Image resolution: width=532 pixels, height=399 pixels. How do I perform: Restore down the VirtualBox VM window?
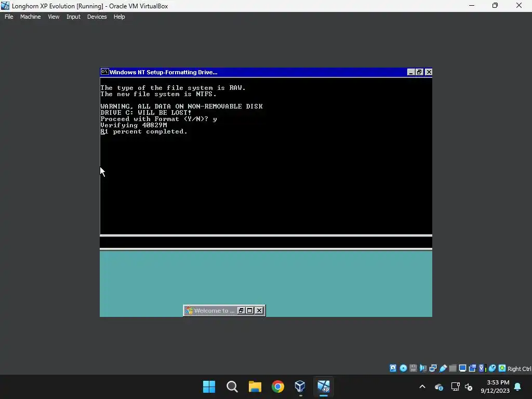pyautogui.click(x=495, y=6)
